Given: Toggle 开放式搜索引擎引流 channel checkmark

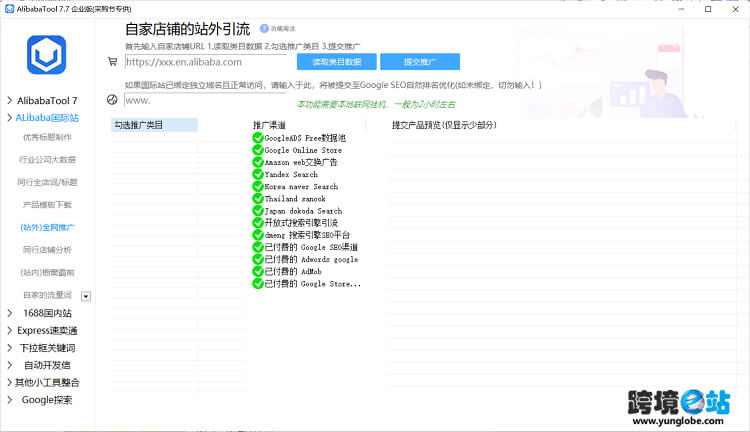Looking at the screenshot, I should click(258, 223).
